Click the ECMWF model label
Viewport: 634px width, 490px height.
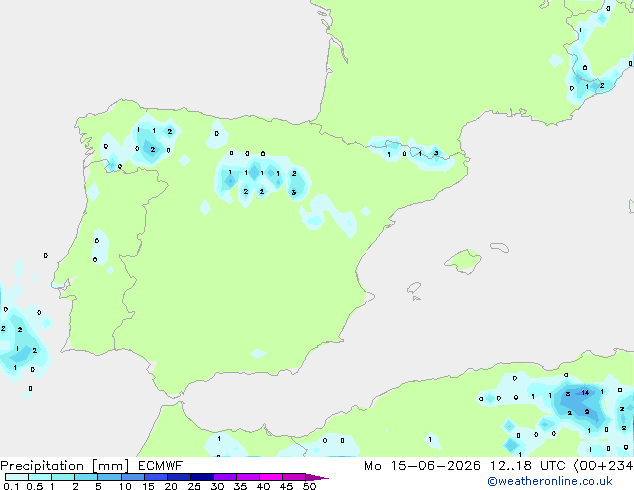tap(161, 466)
